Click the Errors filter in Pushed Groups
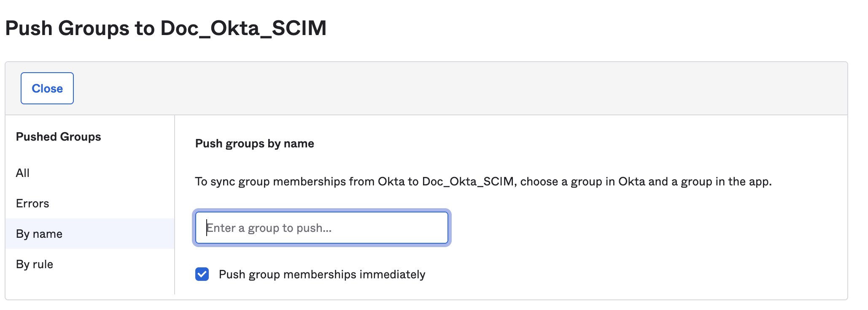 point(32,204)
